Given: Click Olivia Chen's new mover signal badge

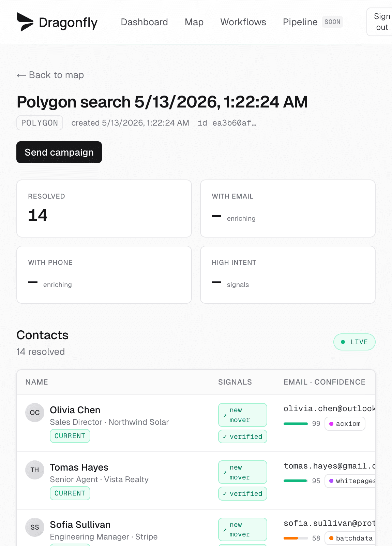Looking at the screenshot, I should tap(243, 415).
